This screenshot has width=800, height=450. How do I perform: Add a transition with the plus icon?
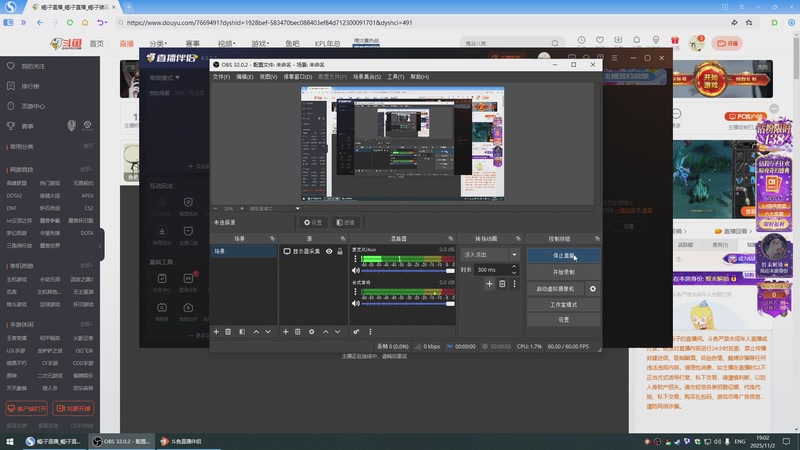click(x=489, y=284)
